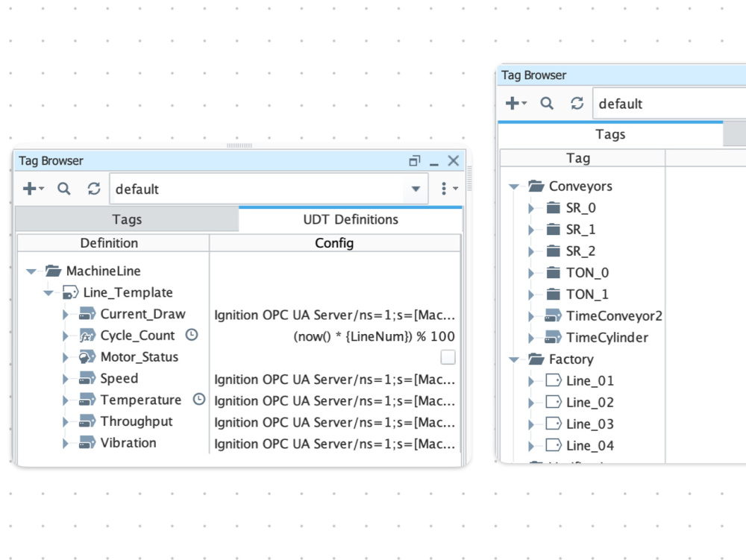The height and width of the screenshot is (560, 746).
Task: Collapse the MachineLine folder
Action: click(31, 271)
